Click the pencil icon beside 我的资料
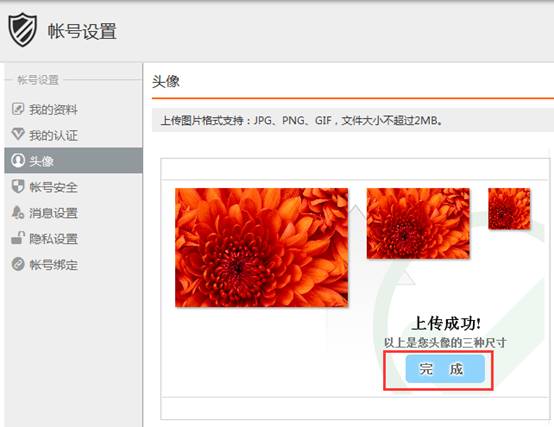Screen dimensions: 554x427 18,109
